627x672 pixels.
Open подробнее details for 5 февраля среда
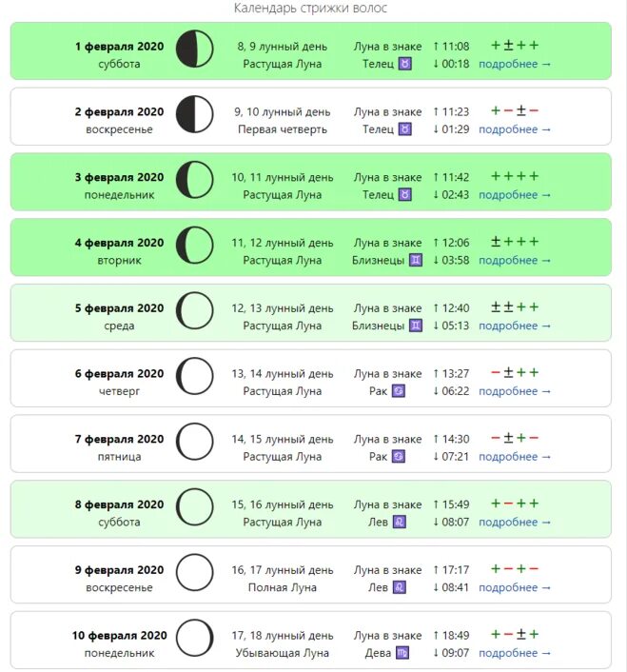[515, 326]
